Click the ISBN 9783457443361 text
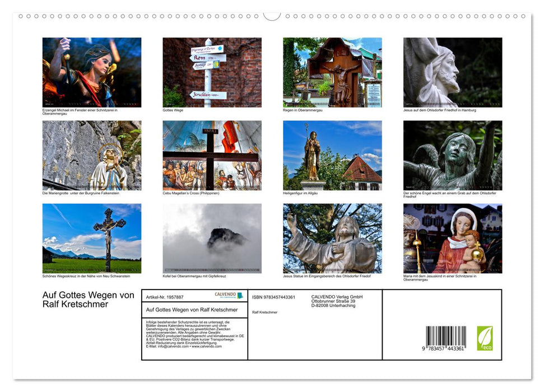Image resolution: width=544 pixels, height=392 pixels. (273, 297)
